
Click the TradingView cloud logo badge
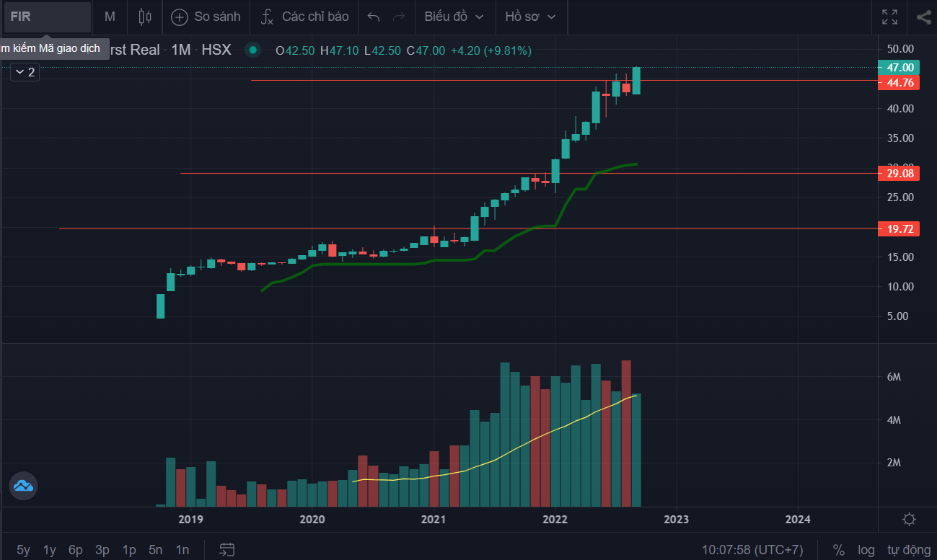(x=23, y=486)
